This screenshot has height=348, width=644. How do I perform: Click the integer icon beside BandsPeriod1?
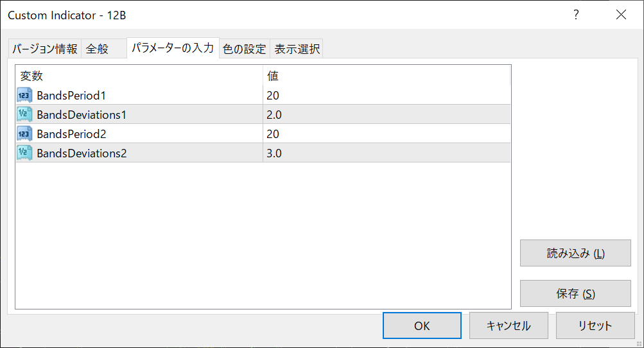click(24, 96)
